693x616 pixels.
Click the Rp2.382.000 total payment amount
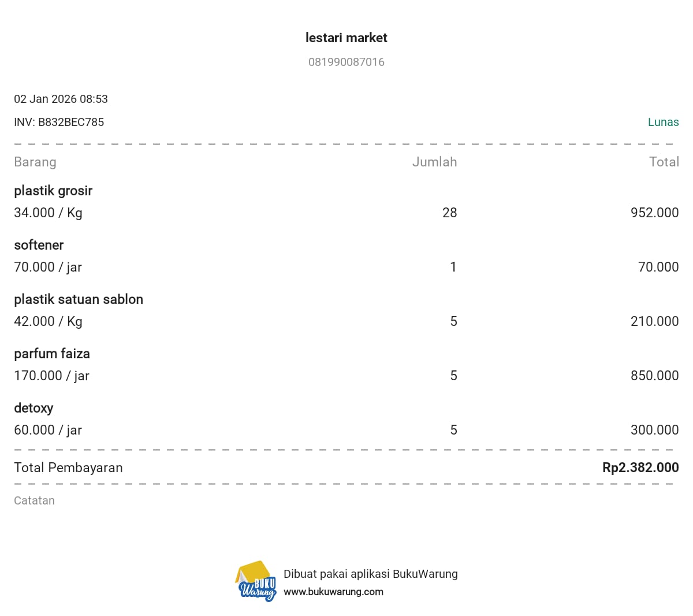pos(640,467)
